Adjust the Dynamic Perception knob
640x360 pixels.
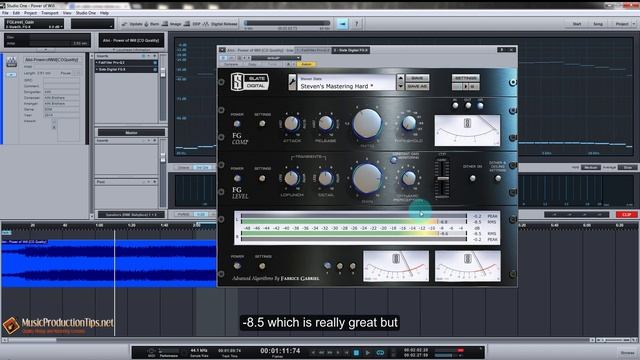[x=409, y=178]
